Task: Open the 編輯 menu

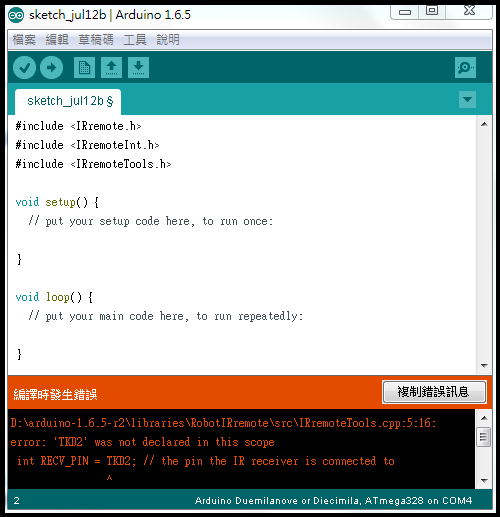Action: pos(57,40)
